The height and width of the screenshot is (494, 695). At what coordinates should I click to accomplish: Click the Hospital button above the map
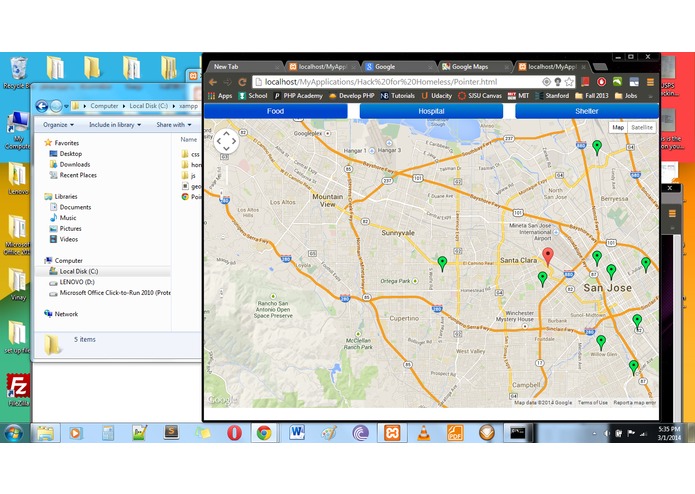point(431,111)
